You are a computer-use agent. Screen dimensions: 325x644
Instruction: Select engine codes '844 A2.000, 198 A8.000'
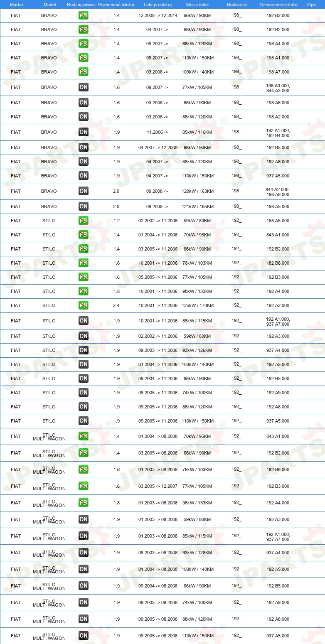click(x=278, y=192)
